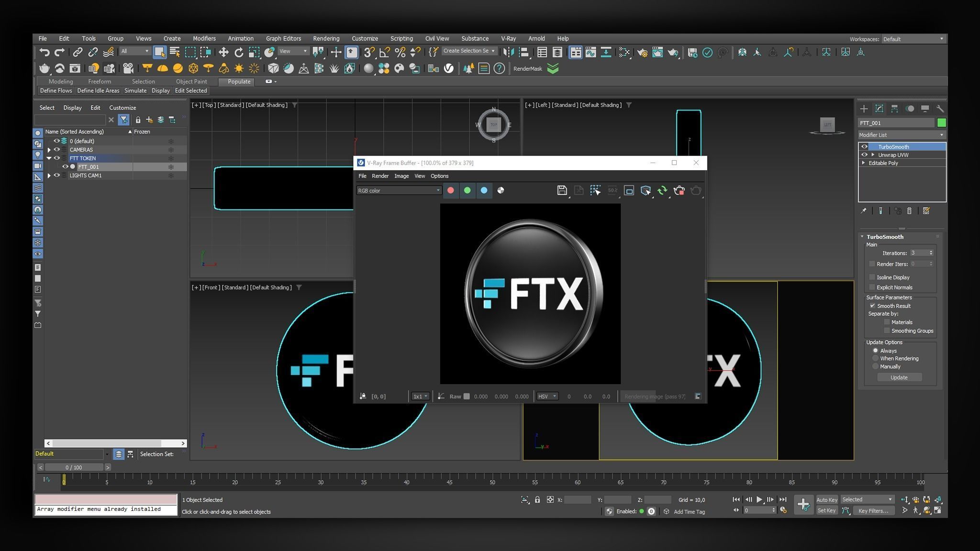Image resolution: width=980 pixels, height=551 pixels.
Task: Click the Select Object tool icon
Action: click(160, 52)
